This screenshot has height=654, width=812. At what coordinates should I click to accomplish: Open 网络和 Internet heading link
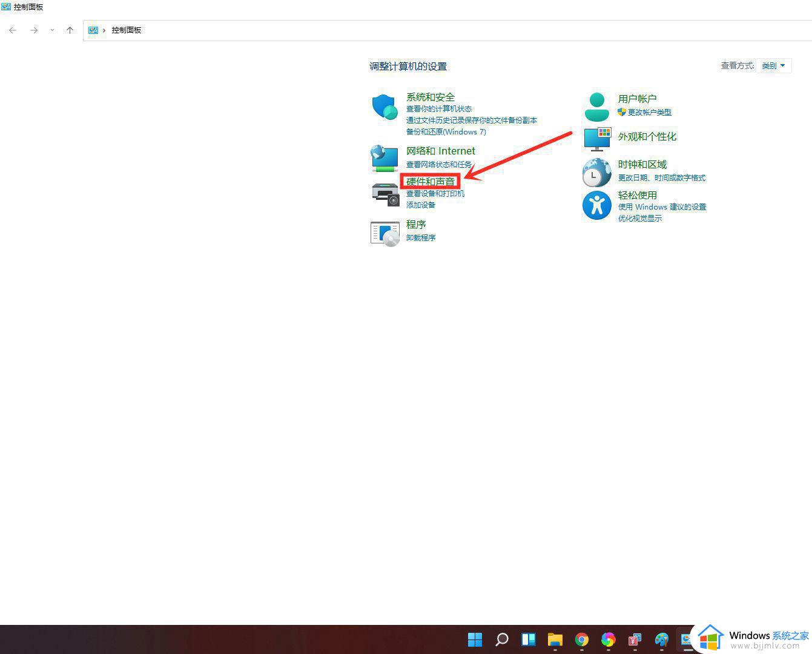coord(440,151)
